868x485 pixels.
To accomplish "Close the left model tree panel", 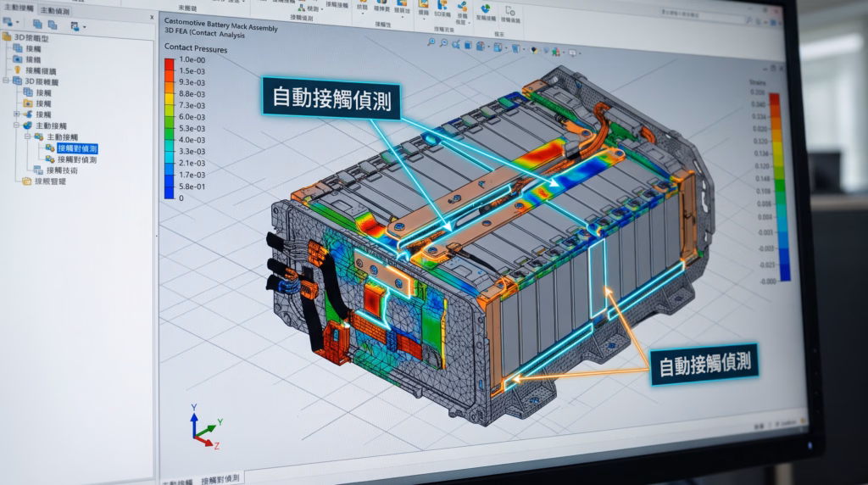I will pyautogui.click(x=152, y=18).
